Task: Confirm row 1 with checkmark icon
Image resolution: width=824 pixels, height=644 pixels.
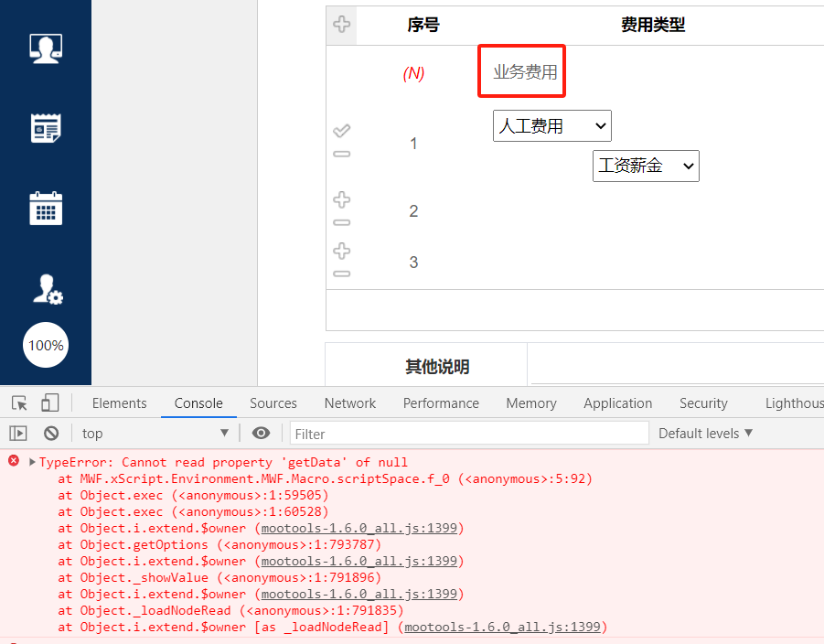Action: [342, 130]
